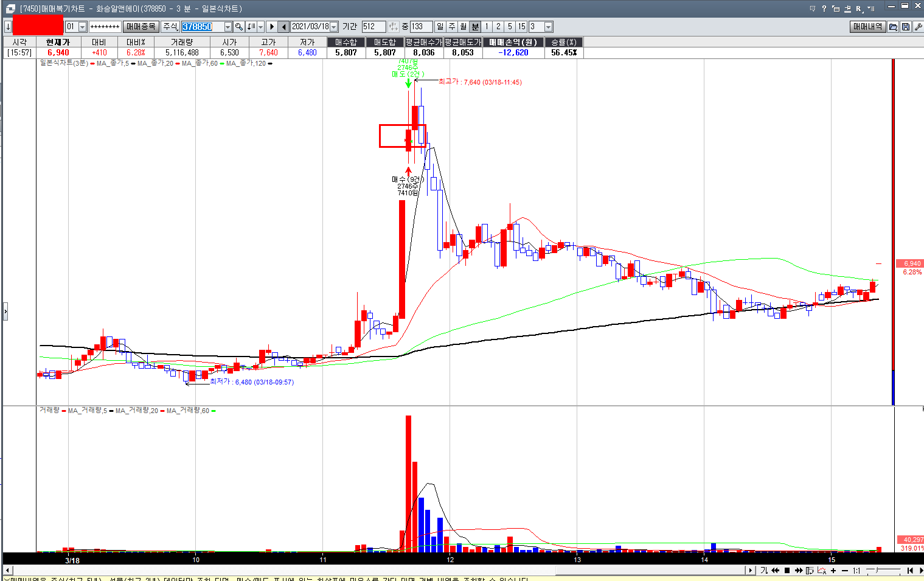Click the scrollbar right arrow
This screenshot has width=924, height=581.
point(751,571)
